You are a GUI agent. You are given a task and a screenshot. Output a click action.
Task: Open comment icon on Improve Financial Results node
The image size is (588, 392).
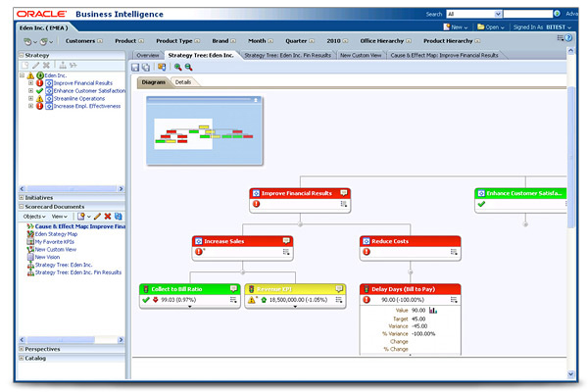click(344, 193)
